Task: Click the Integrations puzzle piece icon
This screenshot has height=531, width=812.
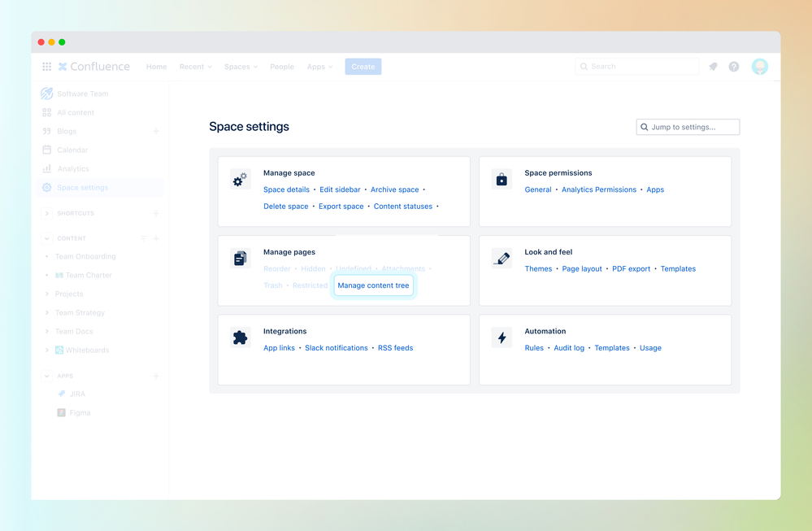Action: (x=241, y=337)
